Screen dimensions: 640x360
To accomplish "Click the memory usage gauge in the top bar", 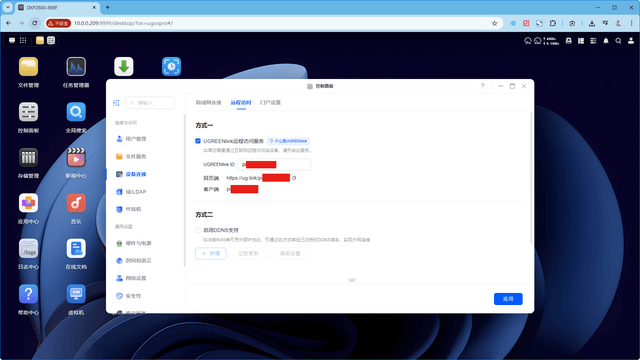I will click(538, 41).
